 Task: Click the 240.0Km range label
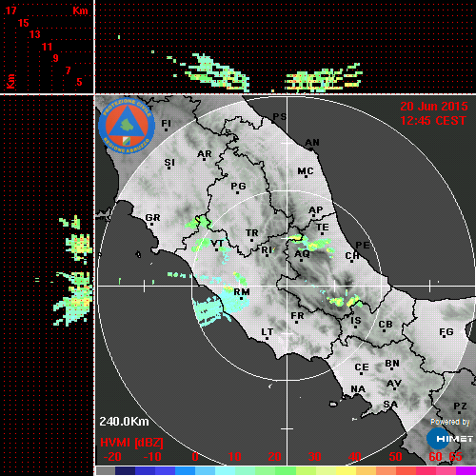click(124, 422)
